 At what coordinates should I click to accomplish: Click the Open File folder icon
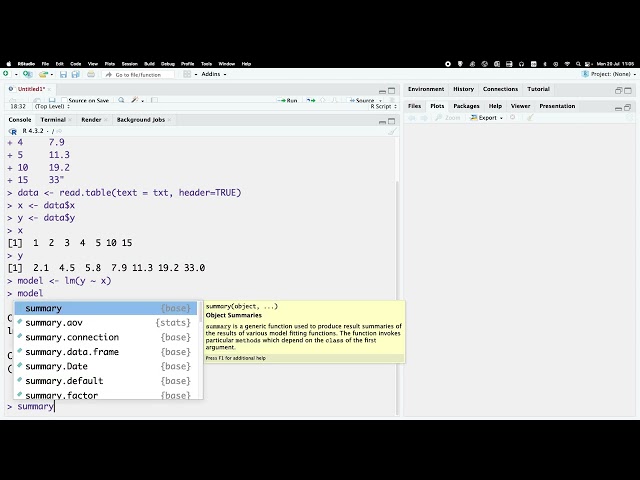point(43,74)
